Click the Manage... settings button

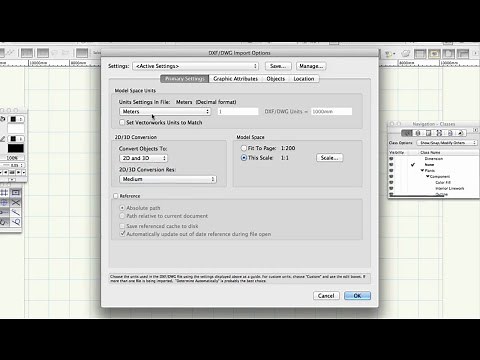click(311, 66)
